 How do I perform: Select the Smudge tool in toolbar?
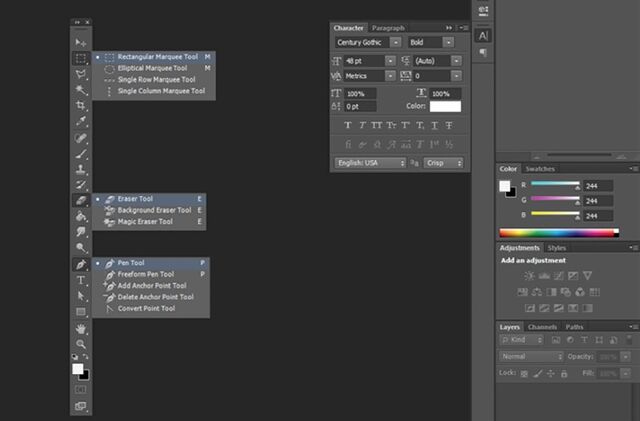tap(81, 232)
